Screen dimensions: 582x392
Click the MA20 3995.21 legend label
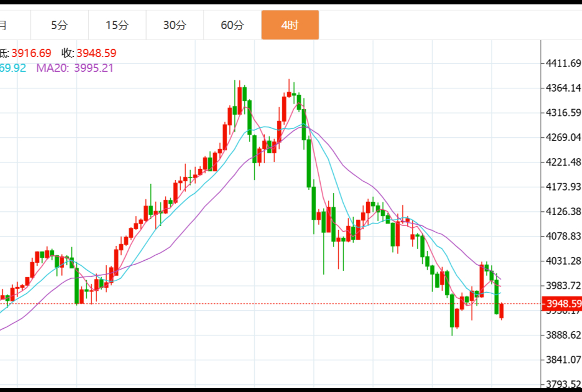75,68
